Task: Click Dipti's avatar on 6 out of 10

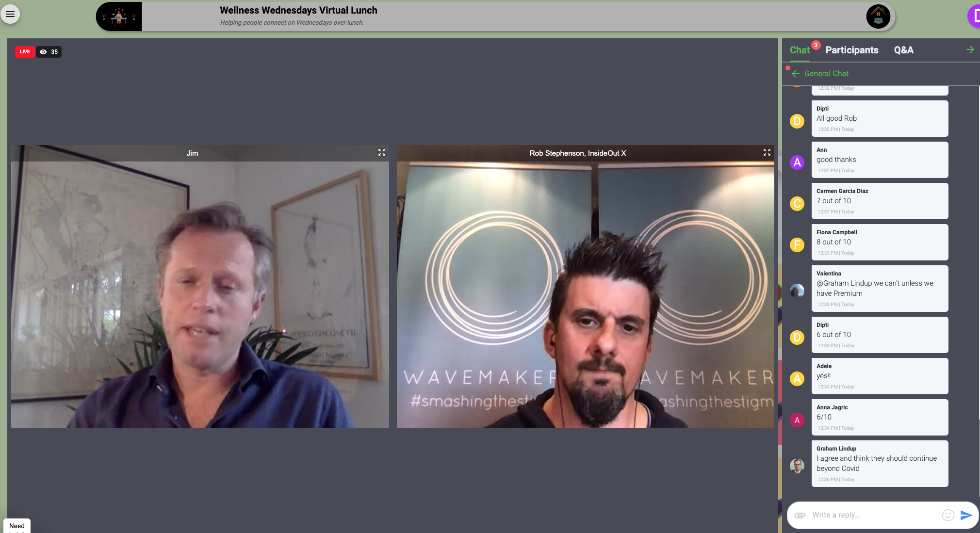Action: pos(797,338)
